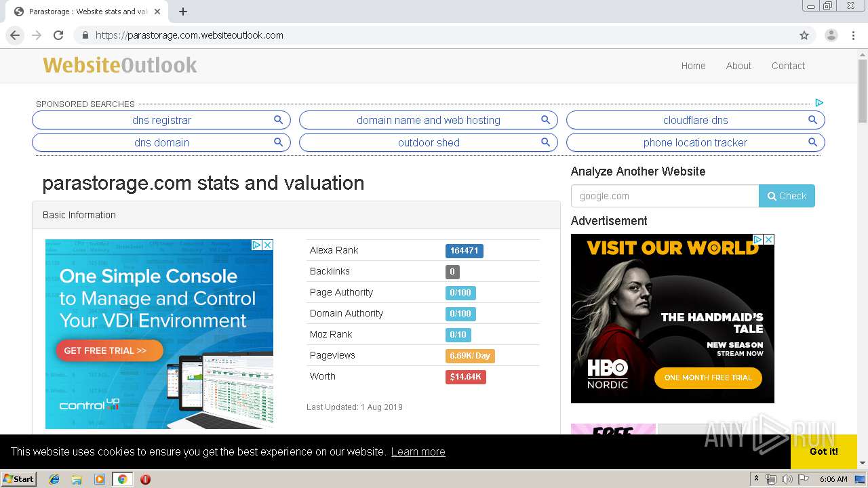
Task: Search sponsored 'outdoor shed'
Action: pyautogui.click(x=429, y=142)
